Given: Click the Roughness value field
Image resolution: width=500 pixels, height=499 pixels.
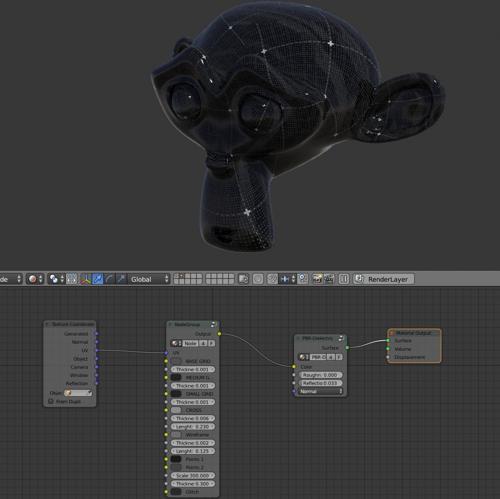Looking at the screenshot, I should [320, 375].
